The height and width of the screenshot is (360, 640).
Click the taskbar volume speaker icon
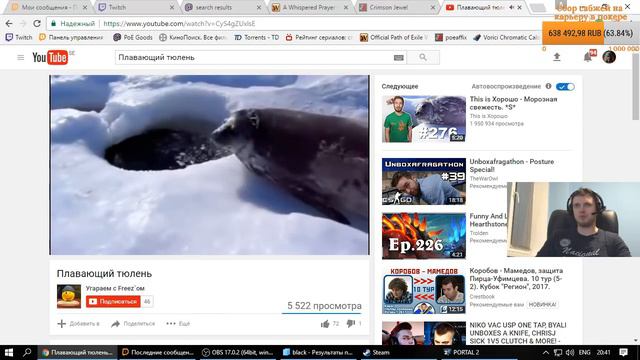coord(570,353)
